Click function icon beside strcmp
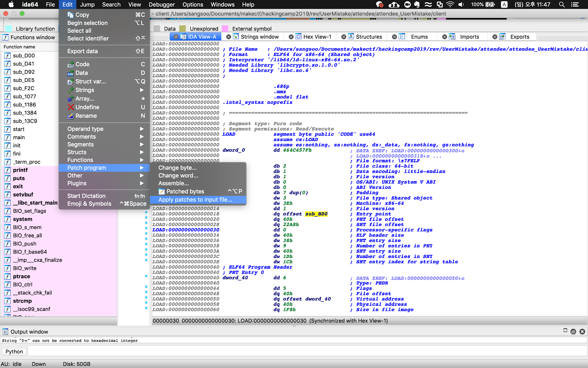The width and height of the screenshot is (588, 368). 7,301
